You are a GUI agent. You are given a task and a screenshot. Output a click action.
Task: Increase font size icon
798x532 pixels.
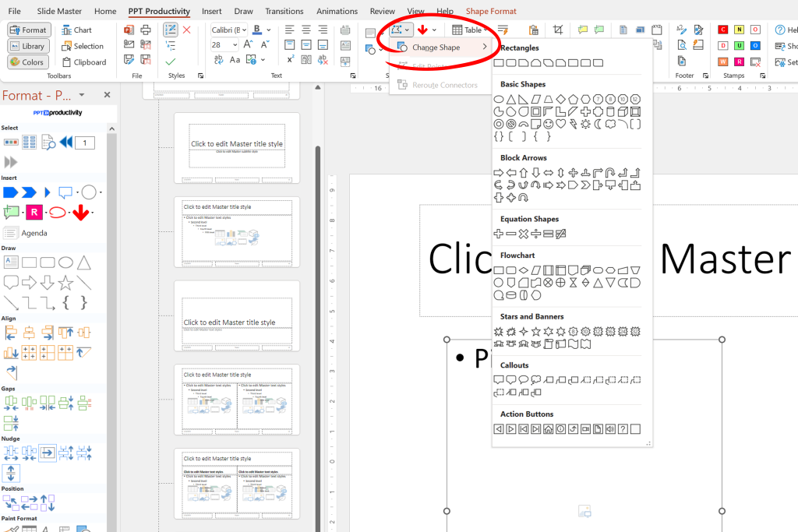point(248,44)
